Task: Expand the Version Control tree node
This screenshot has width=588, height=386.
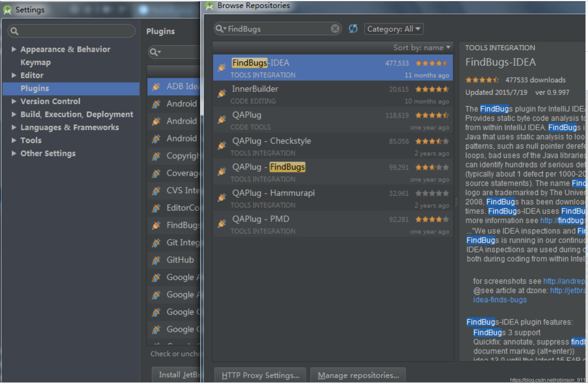Action: (x=14, y=101)
